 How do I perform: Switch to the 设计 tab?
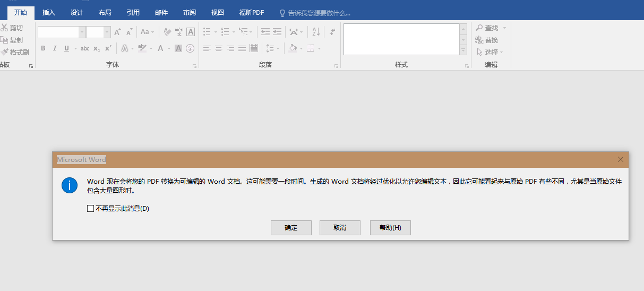(77, 13)
